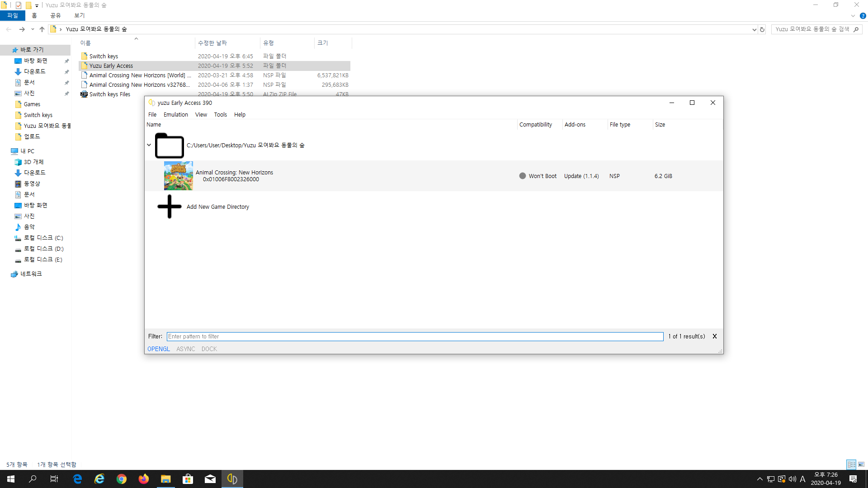Image resolution: width=868 pixels, height=488 pixels.
Task: Click the Explorer up-directory arrow
Action: [x=42, y=29]
